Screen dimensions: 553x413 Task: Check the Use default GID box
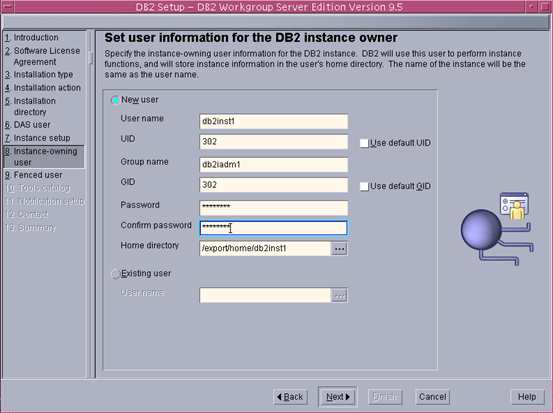(x=364, y=187)
